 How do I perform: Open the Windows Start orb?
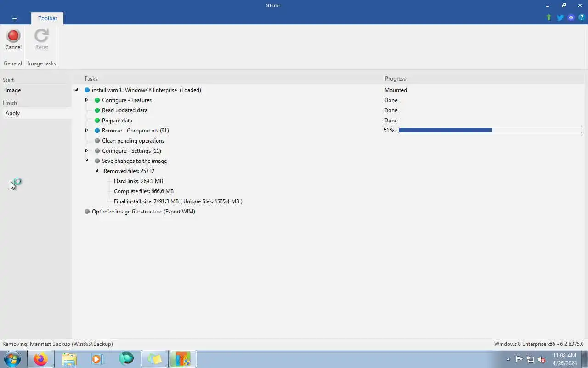pos(12,359)
